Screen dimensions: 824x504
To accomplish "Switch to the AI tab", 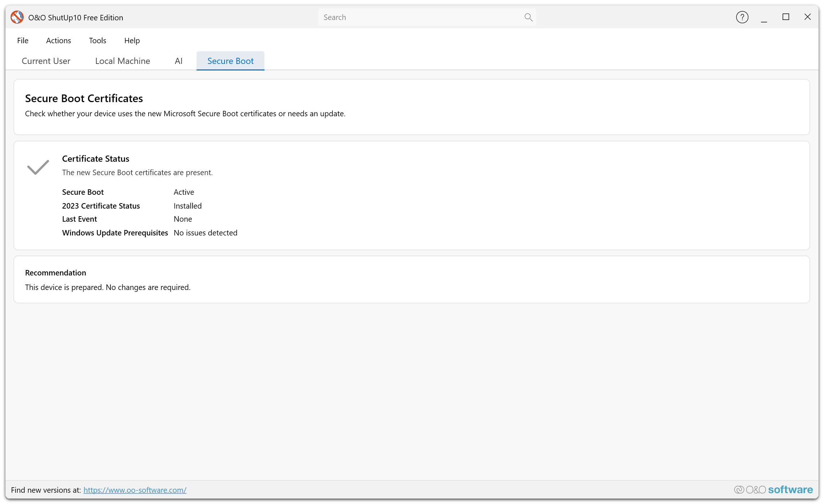I will tap(178, 61).
